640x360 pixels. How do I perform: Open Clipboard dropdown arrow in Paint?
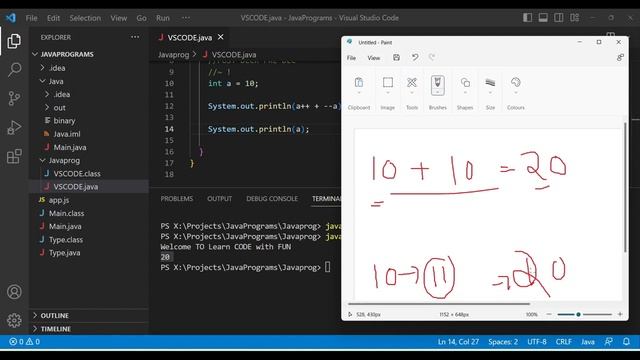click(x=359, y=93)
